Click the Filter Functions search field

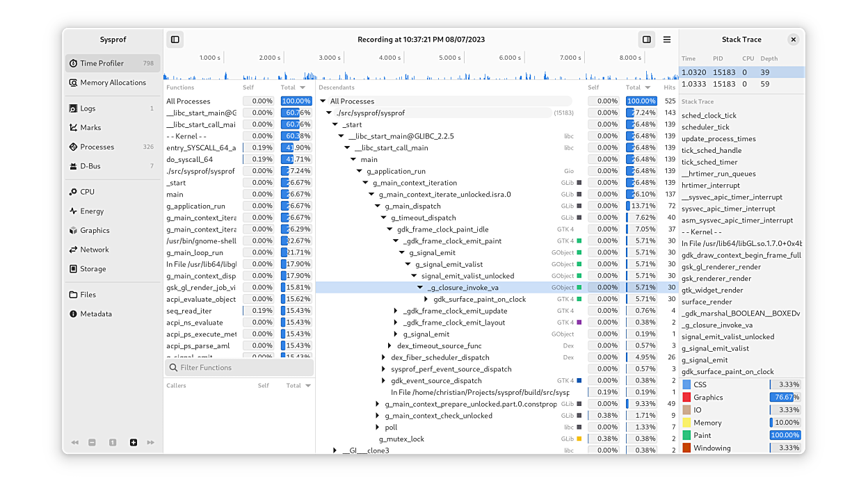tap(239, 368)
